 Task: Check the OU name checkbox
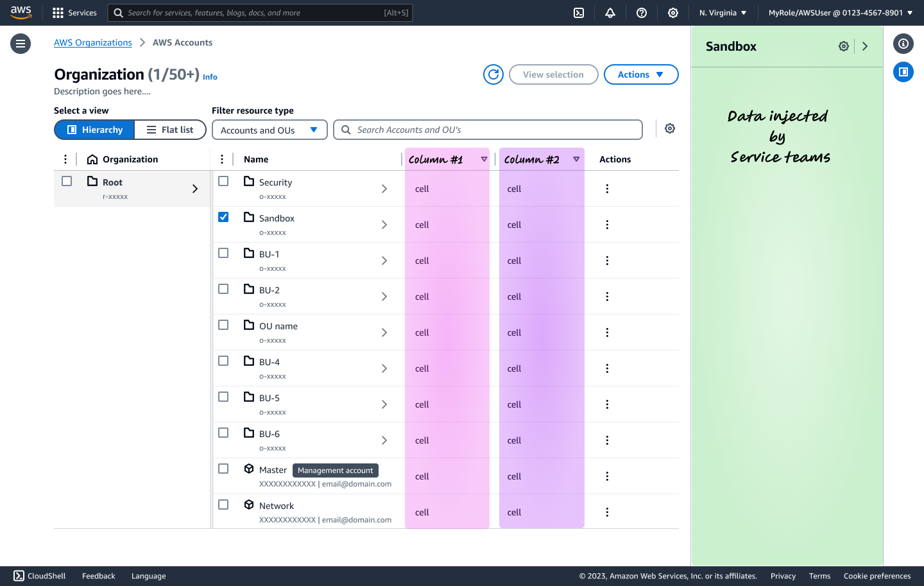pyautogui.click(x=223, y=325)
